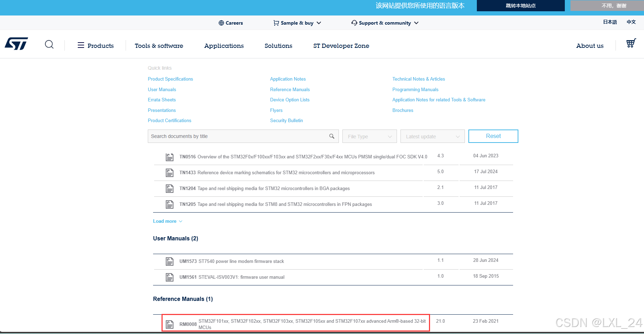Click the magnifier icon in document search box

[x=332, y=136]
